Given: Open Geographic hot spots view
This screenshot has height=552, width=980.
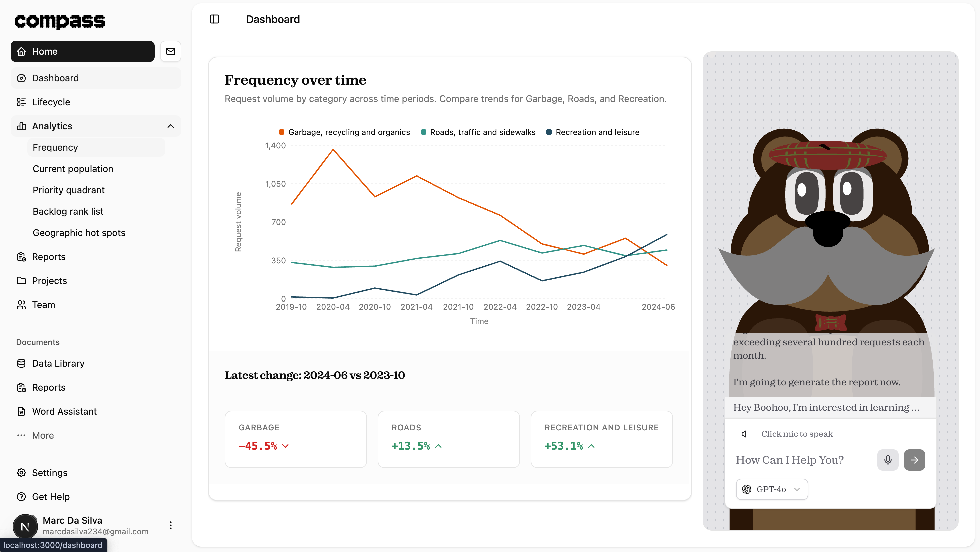Looking at the screenshot, I should 79,232.
